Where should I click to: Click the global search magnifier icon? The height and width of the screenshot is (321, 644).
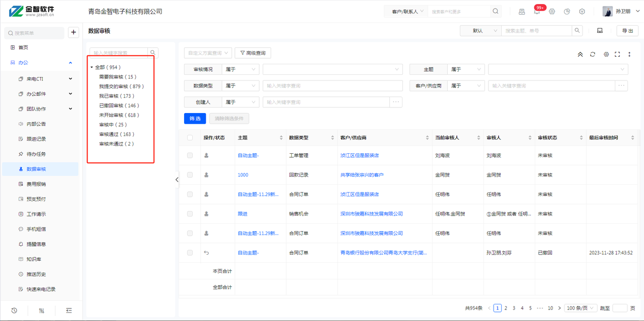[x=496, y=11]
